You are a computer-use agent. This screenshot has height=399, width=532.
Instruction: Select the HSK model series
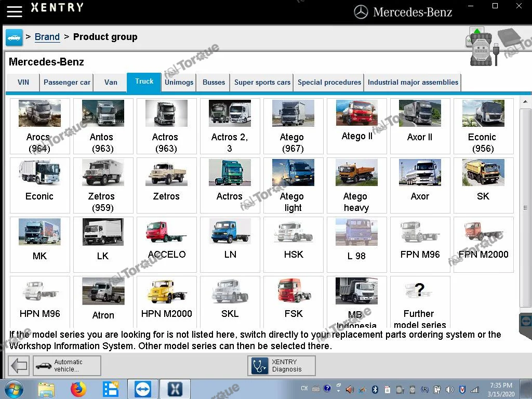[293, 245]
